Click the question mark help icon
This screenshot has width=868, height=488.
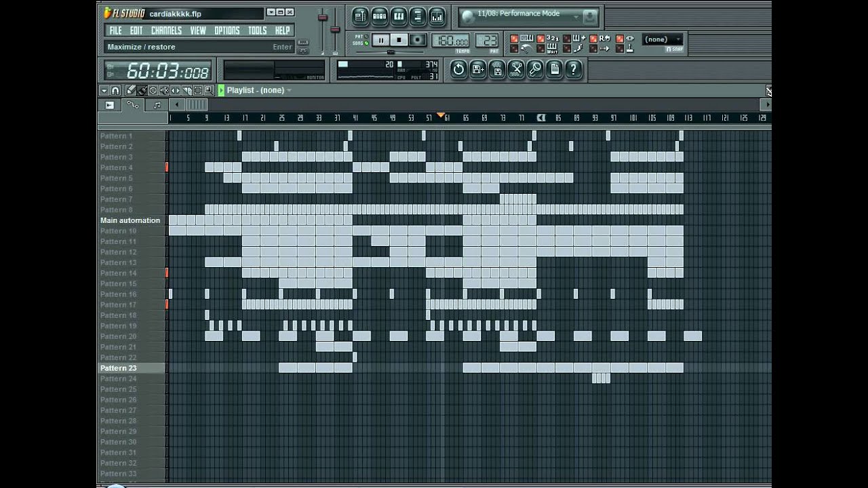[573, 69]
